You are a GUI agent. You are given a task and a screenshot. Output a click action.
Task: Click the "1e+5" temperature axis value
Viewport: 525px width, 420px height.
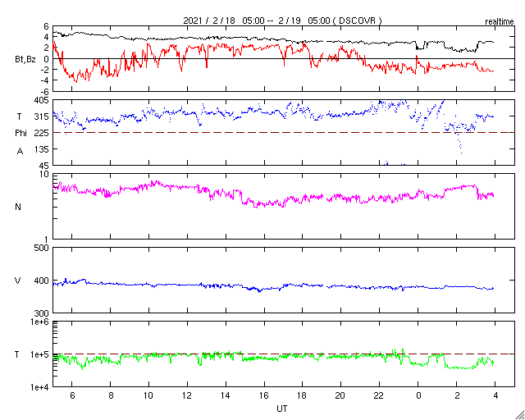click(x=39, y=354)
